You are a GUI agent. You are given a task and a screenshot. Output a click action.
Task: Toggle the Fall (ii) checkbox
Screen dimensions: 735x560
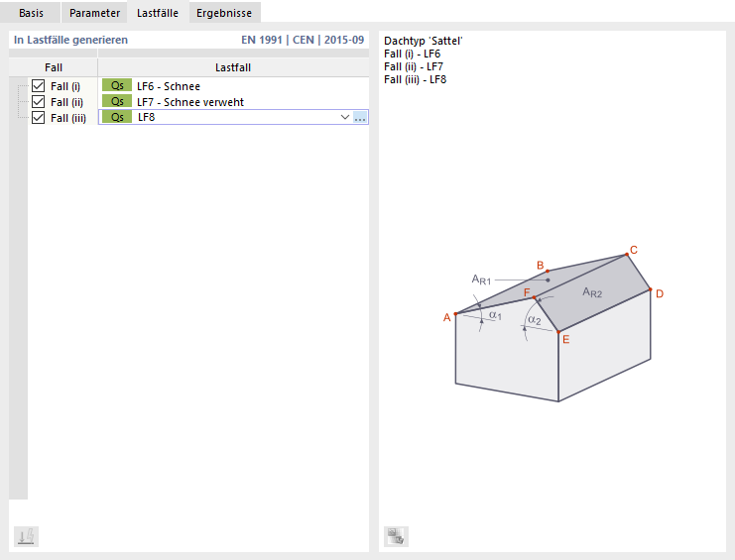click(x=38, y=102)
